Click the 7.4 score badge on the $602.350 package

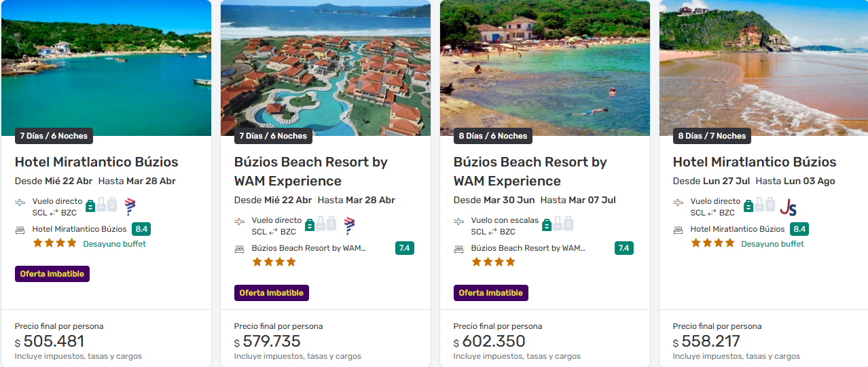623,248
